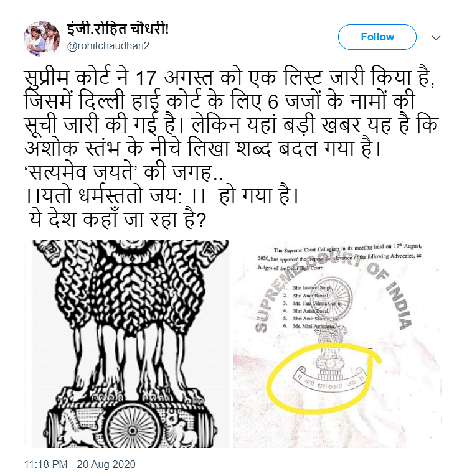Click the tweet's first line about सुप्रीम कोर्ट
Screen dimensions: 467x476
229,78
